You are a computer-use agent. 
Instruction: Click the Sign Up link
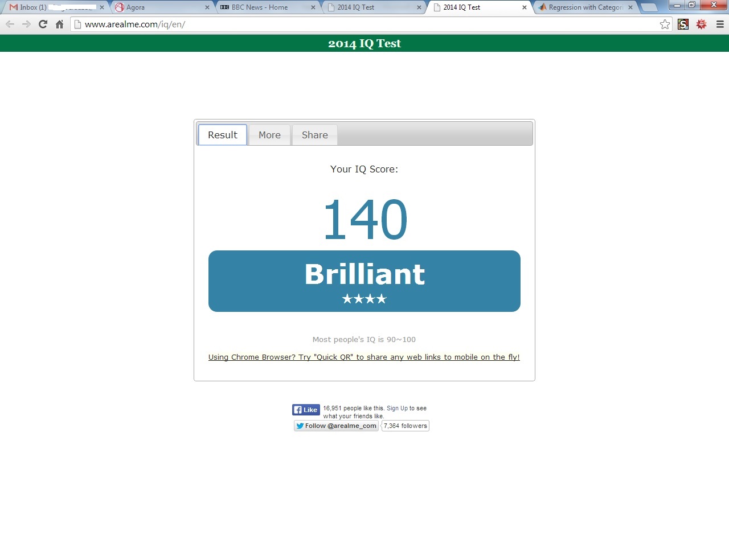pyautogui.click(x=396, y=408)
